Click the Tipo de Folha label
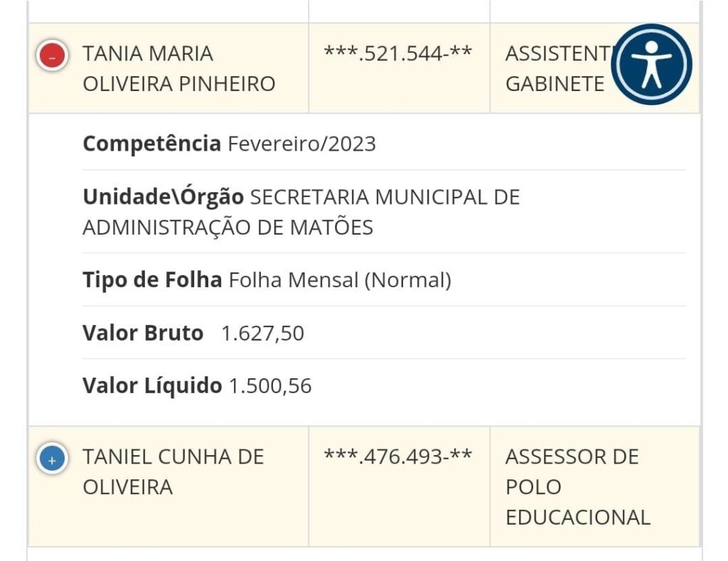The image size is (728, 561). [152, 280]
